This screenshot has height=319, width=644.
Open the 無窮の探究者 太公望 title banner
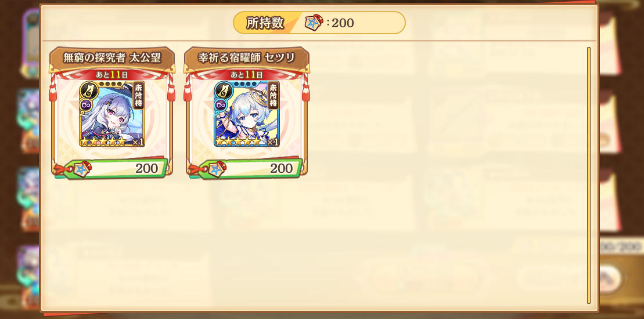pyautogui.click(x=112, y=58)
